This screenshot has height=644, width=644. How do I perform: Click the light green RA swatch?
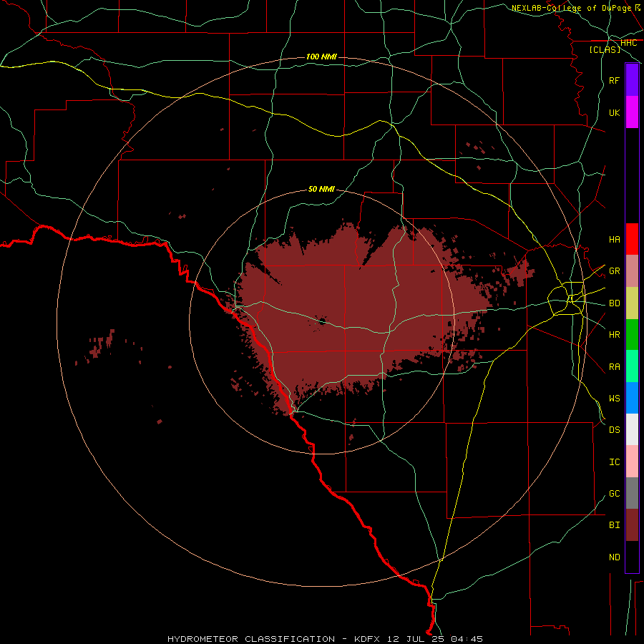[x=632, y=366]
